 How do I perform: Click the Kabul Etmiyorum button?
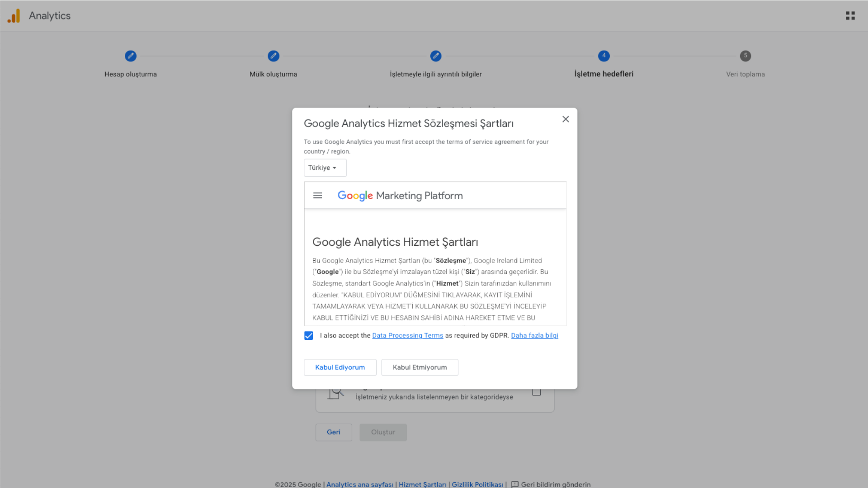click(x=420, y=367)
